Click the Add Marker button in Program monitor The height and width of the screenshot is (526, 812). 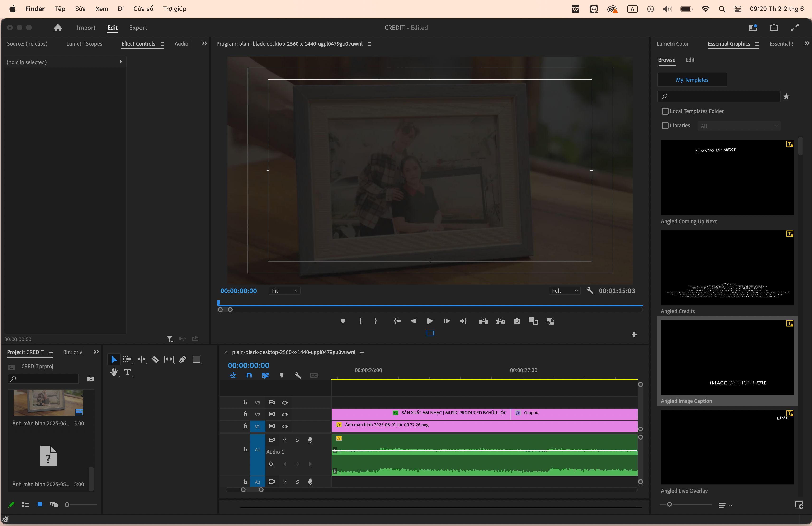tap(343, 321)
